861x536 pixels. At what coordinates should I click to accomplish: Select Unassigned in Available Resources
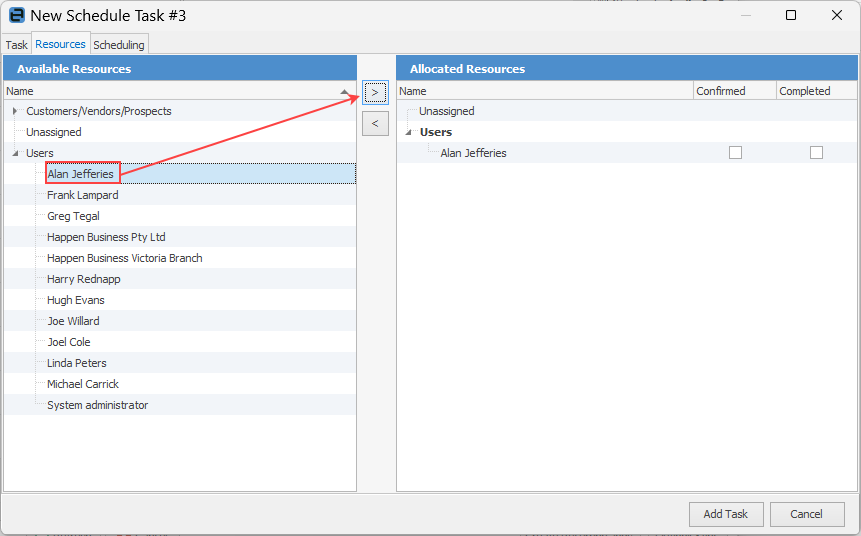[x=54, y=132]
